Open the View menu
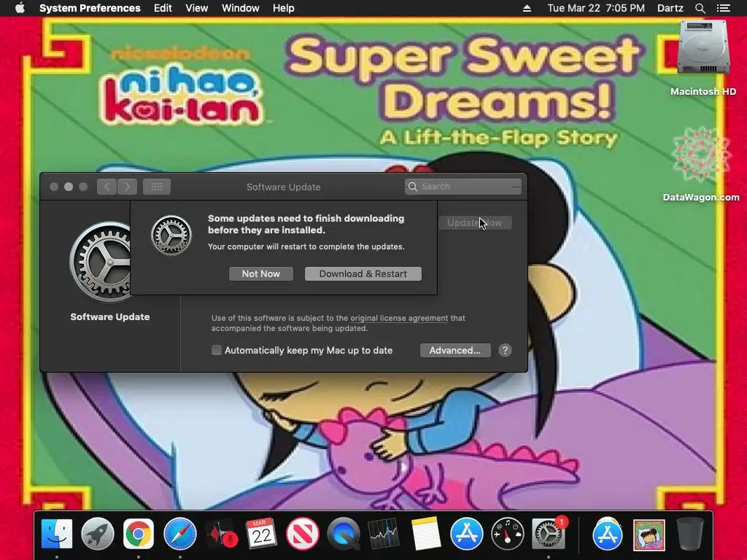This screenshot has height=560, width=747. coord(197,8)
